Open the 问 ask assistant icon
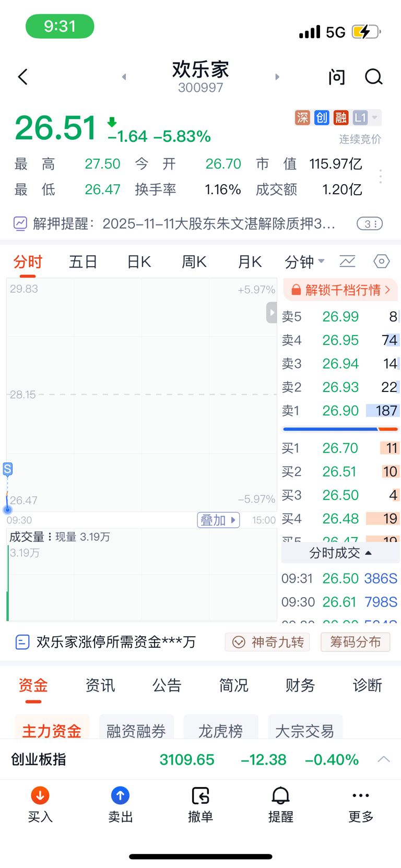401x868 pixels. [x=337, y=77]
